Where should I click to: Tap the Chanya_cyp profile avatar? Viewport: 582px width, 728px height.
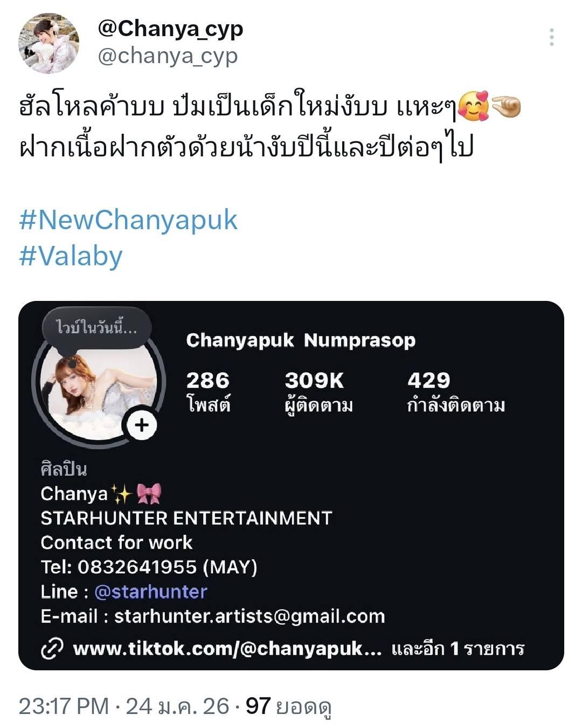[48, 44]
